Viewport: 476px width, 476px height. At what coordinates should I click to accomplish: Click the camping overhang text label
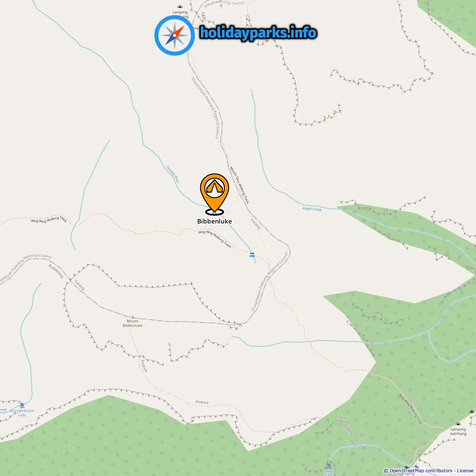[x=458, y=431]
